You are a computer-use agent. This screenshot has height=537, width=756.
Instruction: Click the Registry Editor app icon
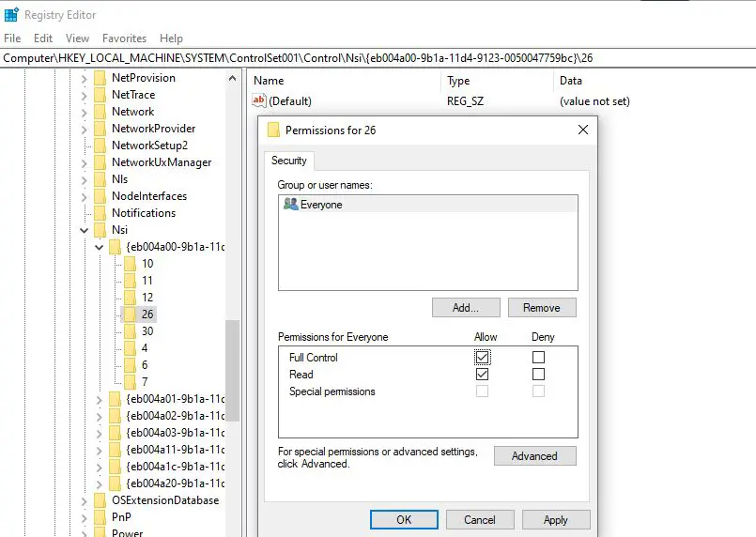coord(11,15)
